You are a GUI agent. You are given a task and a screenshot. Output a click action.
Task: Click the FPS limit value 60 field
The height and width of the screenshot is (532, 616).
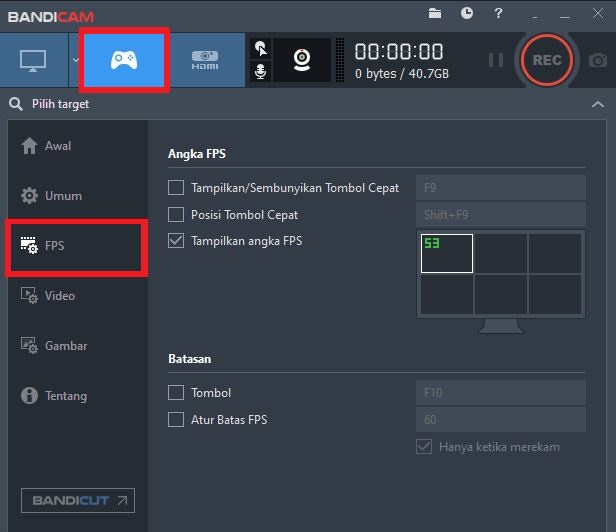point(501,420)
